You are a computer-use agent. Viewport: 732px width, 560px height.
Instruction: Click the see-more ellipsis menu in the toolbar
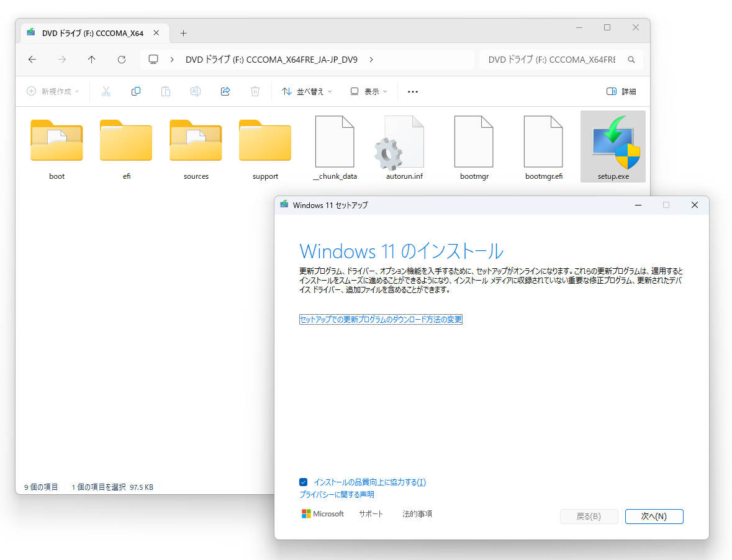(412, 91)
